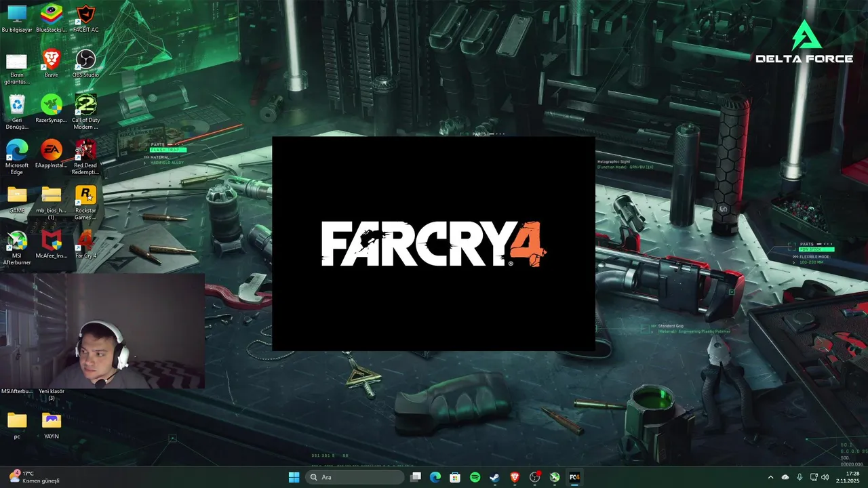Select the Red Dead Redemption desktop shortcut
868x488 pixels.
85,158
